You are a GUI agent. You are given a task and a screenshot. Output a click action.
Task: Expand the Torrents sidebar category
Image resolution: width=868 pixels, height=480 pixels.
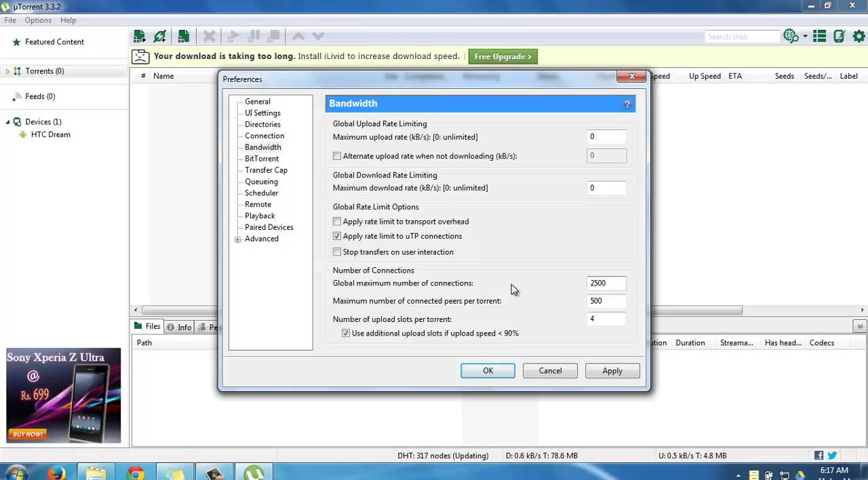pyautogui.click(x=7, y=71)
